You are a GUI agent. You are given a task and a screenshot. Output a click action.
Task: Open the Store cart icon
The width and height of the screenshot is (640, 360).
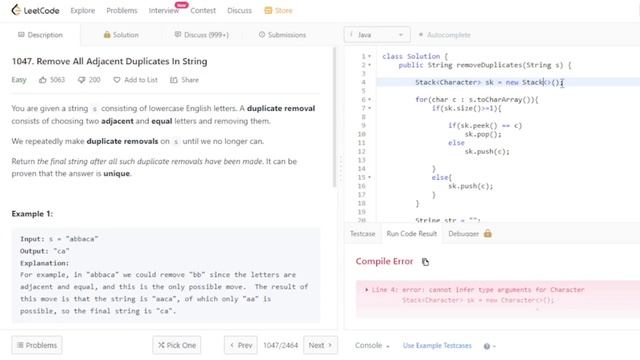268,11
